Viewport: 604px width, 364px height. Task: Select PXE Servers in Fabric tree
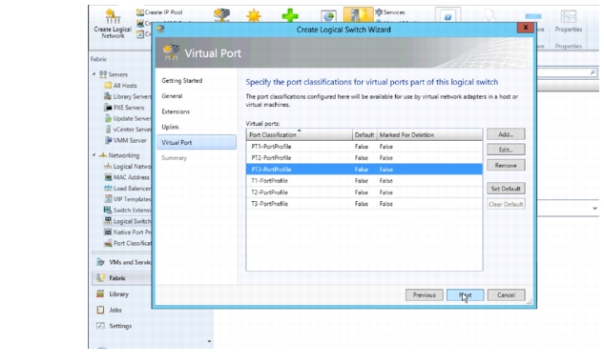[124, 108]
